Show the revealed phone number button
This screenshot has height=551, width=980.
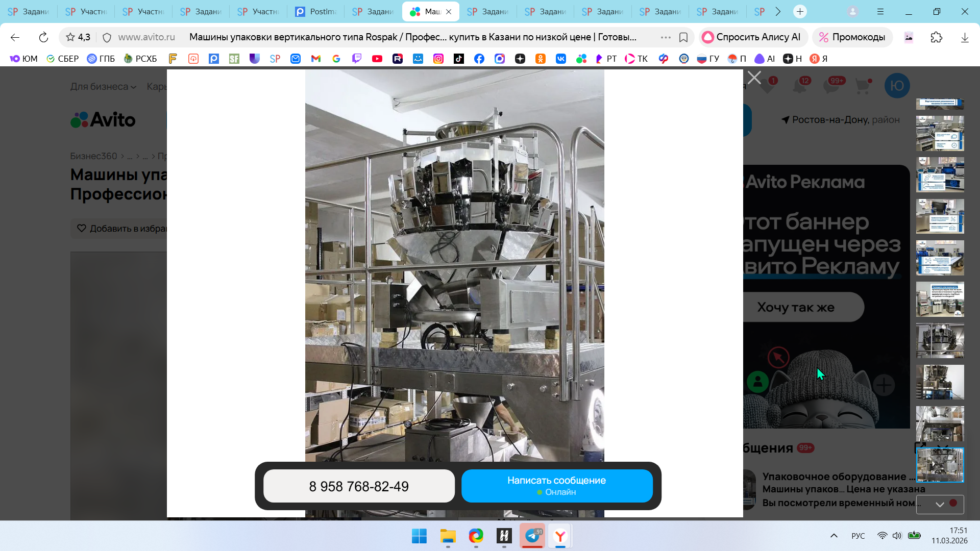click(x=359, y=486)
